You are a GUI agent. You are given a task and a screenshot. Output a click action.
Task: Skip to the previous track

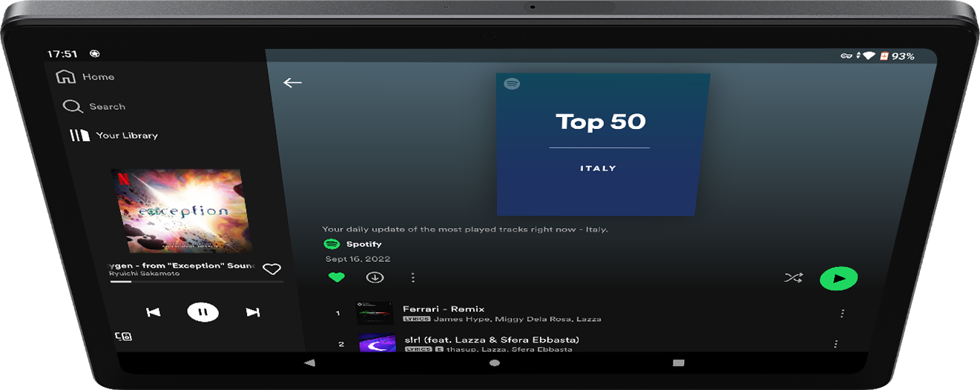[154, 312]
